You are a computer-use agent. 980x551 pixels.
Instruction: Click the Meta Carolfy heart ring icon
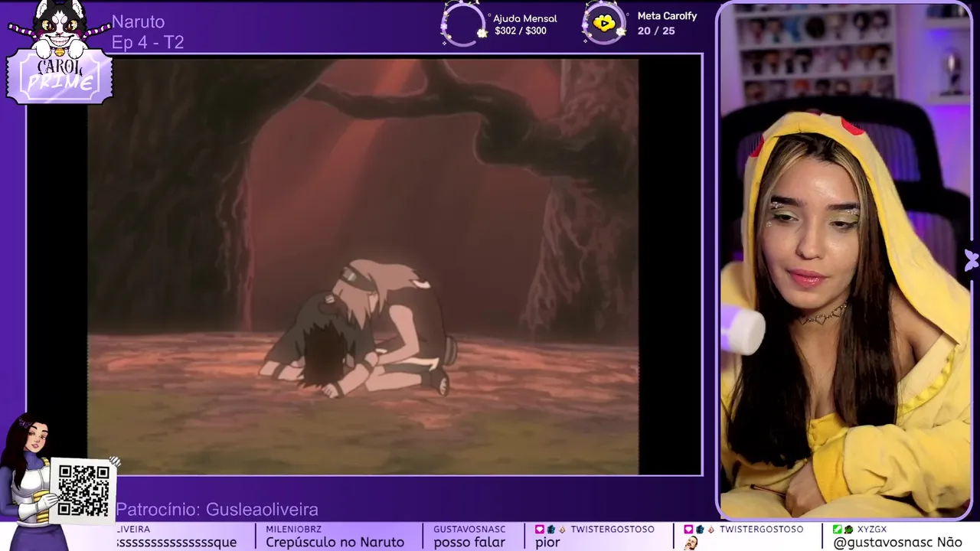pos(604,23)
